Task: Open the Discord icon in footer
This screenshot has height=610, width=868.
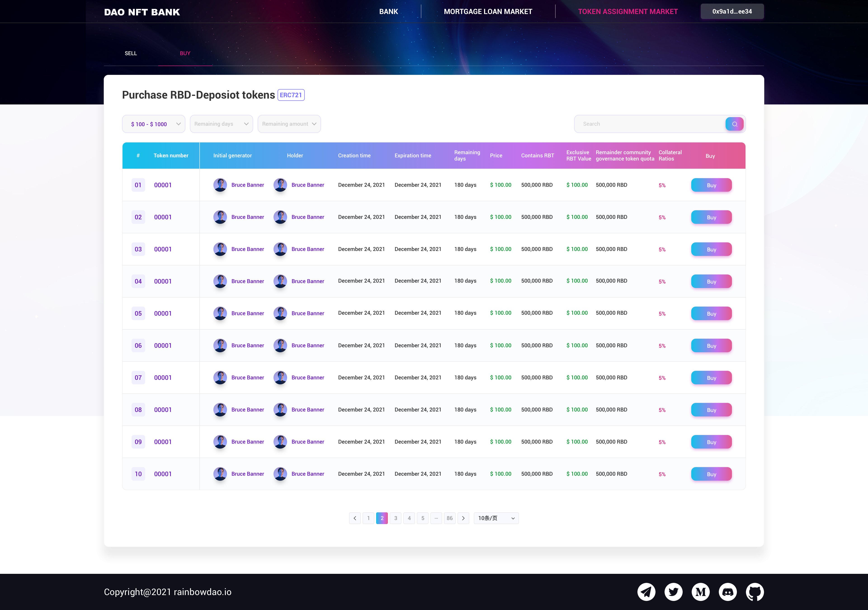Action: click(x=728, y=592)
